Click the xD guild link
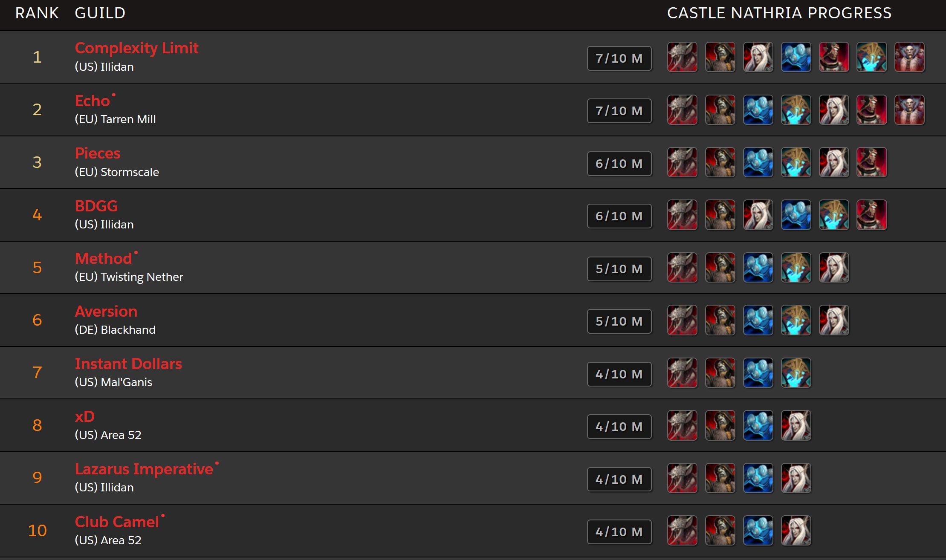946x560 pixels. (x=85, y=417)
